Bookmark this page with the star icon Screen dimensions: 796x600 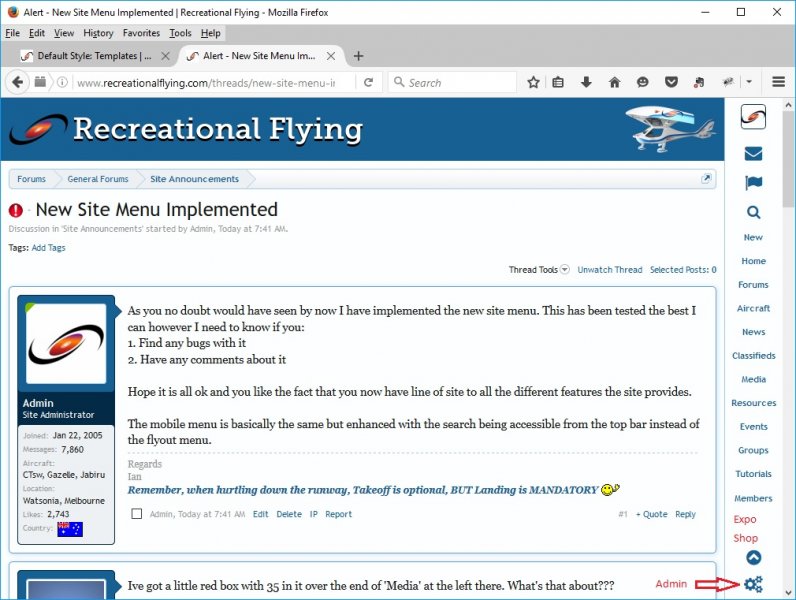click(x=533, y=82)
